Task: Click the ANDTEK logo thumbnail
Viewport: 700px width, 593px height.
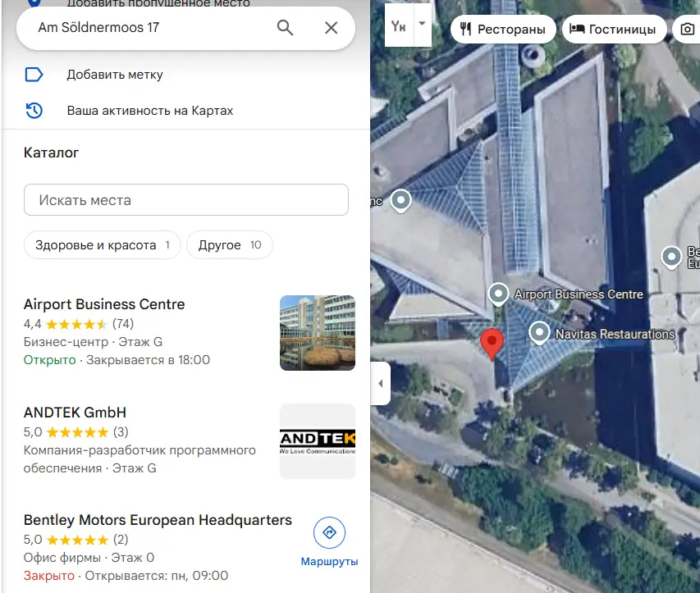Action: [x=318, y=441]
